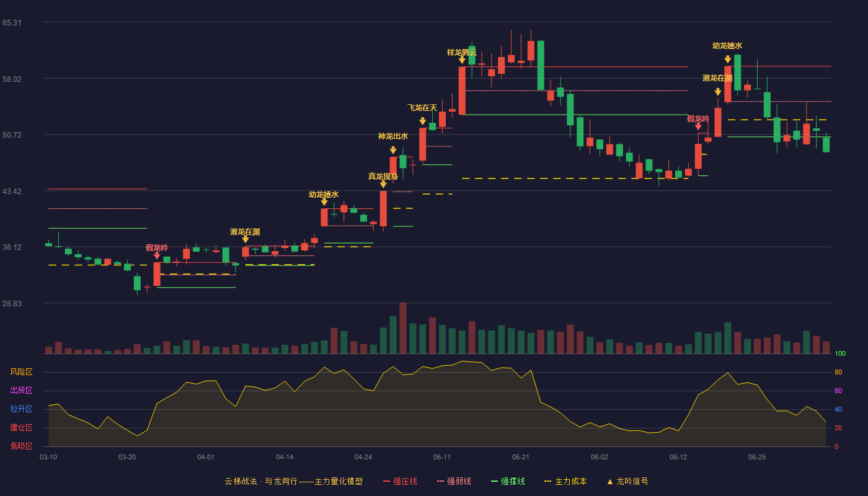
Task: Select the April 幼龙嬉水 signal arrow
Action: pos(324,202)
